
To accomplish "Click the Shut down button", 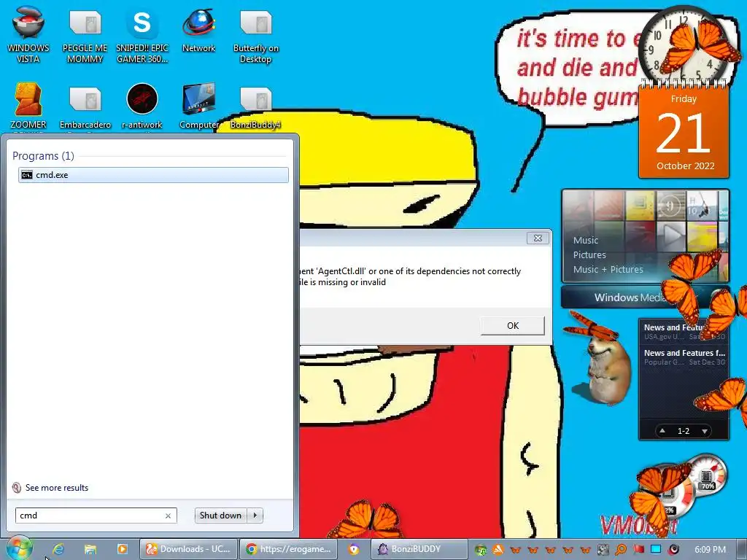I will tap(220, 516).
